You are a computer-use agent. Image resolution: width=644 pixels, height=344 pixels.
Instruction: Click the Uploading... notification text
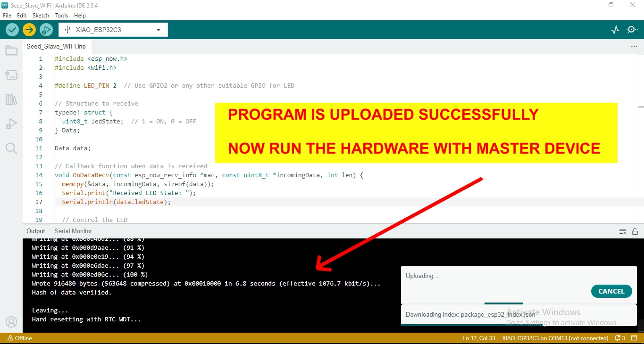422,276
